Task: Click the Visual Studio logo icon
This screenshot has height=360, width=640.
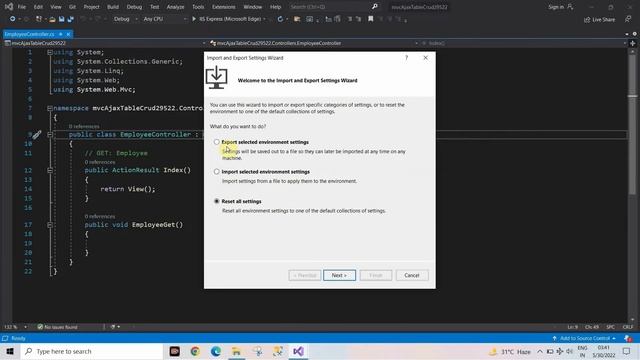Action: click(x=9, y=7)
